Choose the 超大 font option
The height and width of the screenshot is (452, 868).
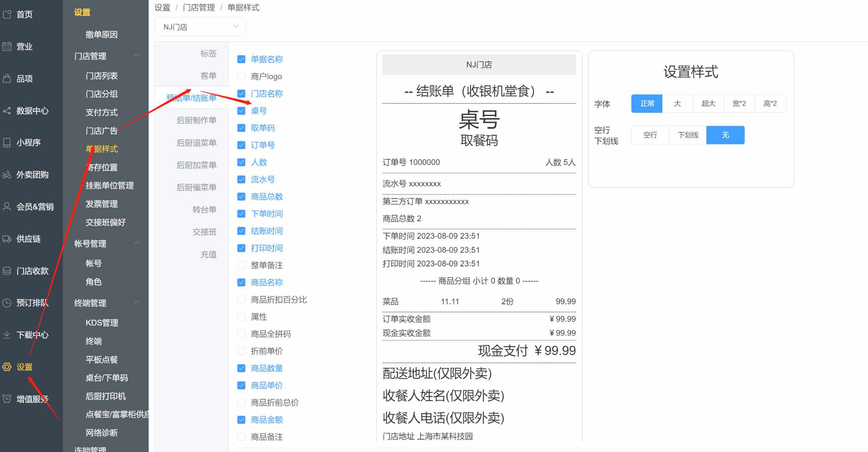(x=708, y=104)
